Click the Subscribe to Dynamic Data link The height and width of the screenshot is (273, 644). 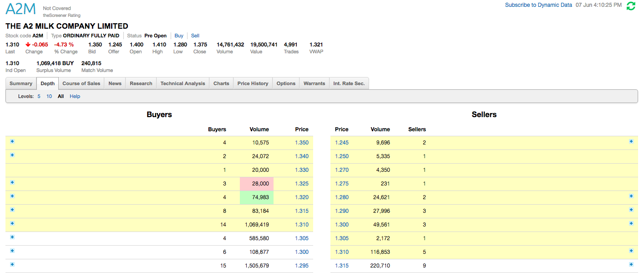pyautogui.click(x=538, y=5)
